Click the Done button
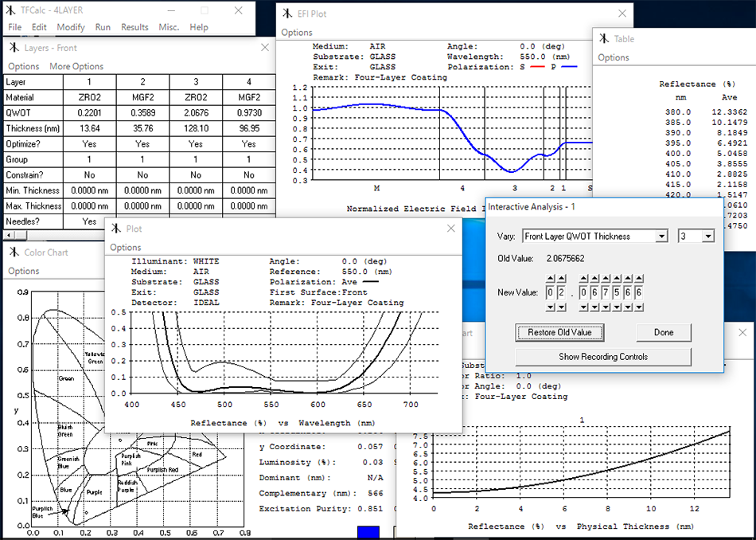756x540 pixels. click(663, 332)
